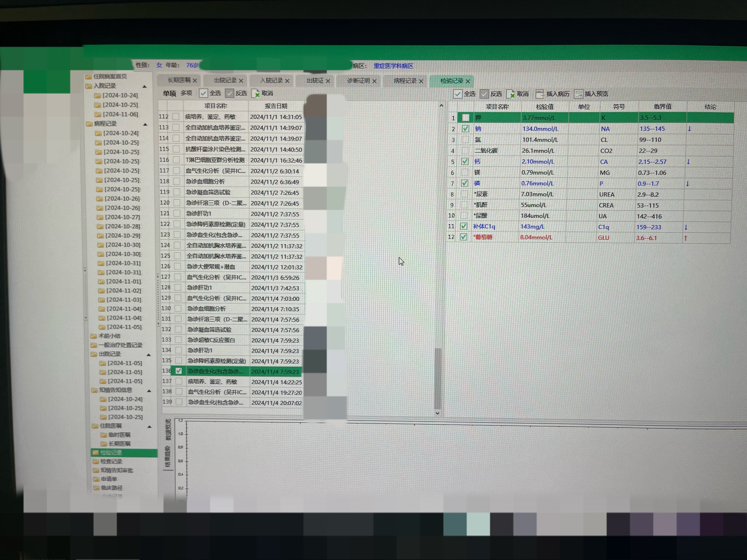The image size is (747, 560).
Task: Uncheck the 补体C1q row checkbox
Action: [x=464, y=226]
